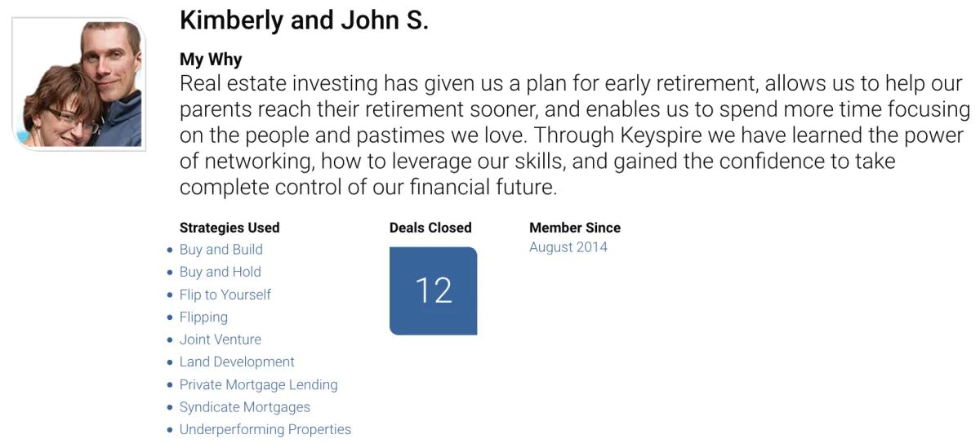The image size is (980, 448).
Task: Select the Flip to Yourself strategy
Action: pyautogui.click(x=225, y=295)
